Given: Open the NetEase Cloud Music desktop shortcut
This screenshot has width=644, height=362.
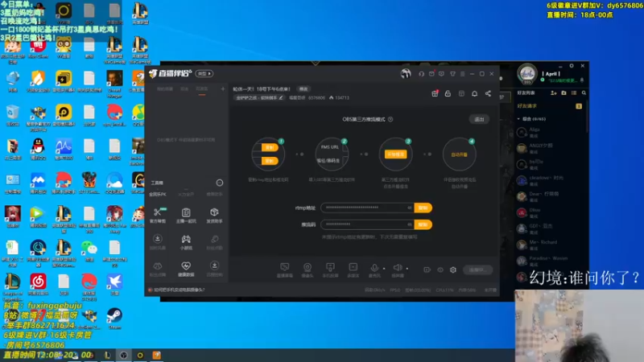Looking at the screenshot, I should (38, 285).
